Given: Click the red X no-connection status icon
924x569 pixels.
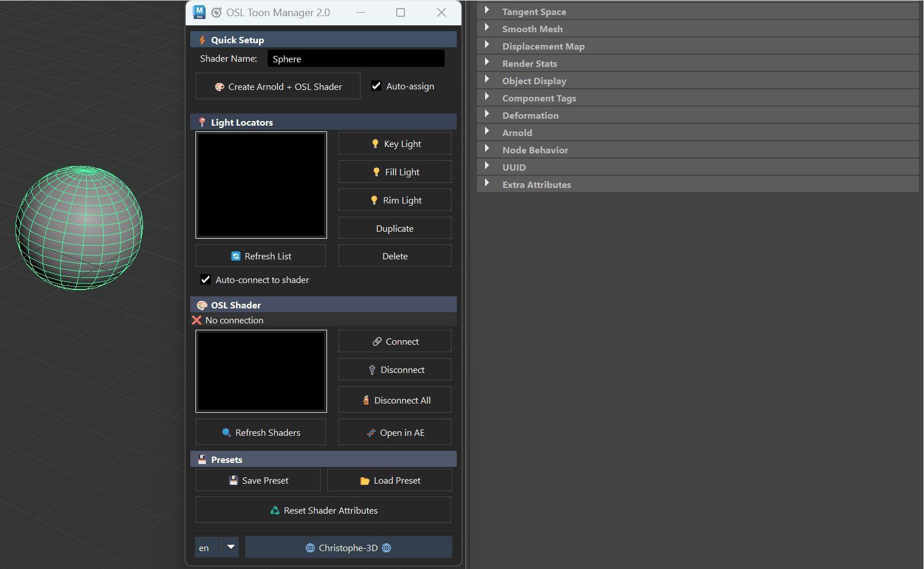Looking at the screenshot, I should point(197,320).
